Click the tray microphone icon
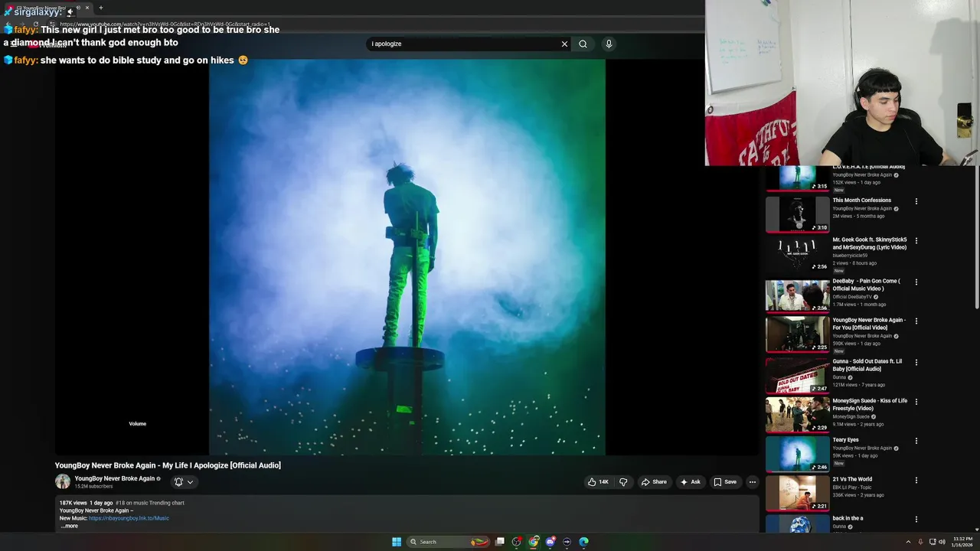The image size is (980, 551). [x=920, y=542]
